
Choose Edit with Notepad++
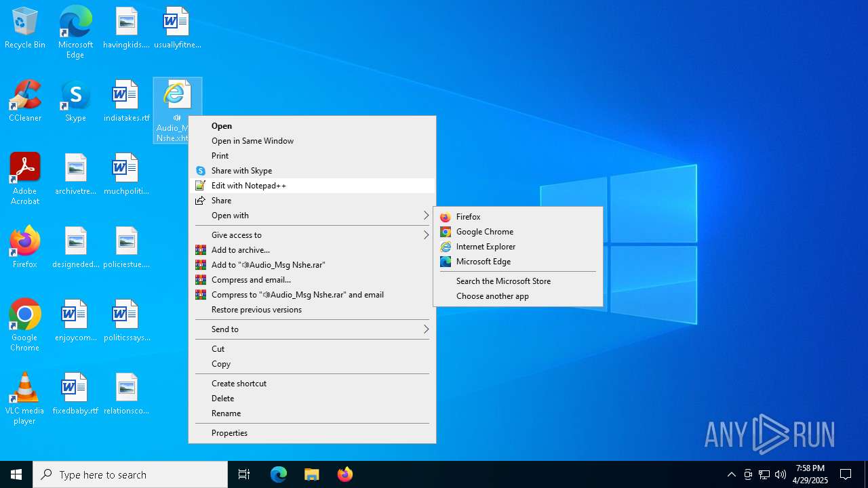point(312,186)
